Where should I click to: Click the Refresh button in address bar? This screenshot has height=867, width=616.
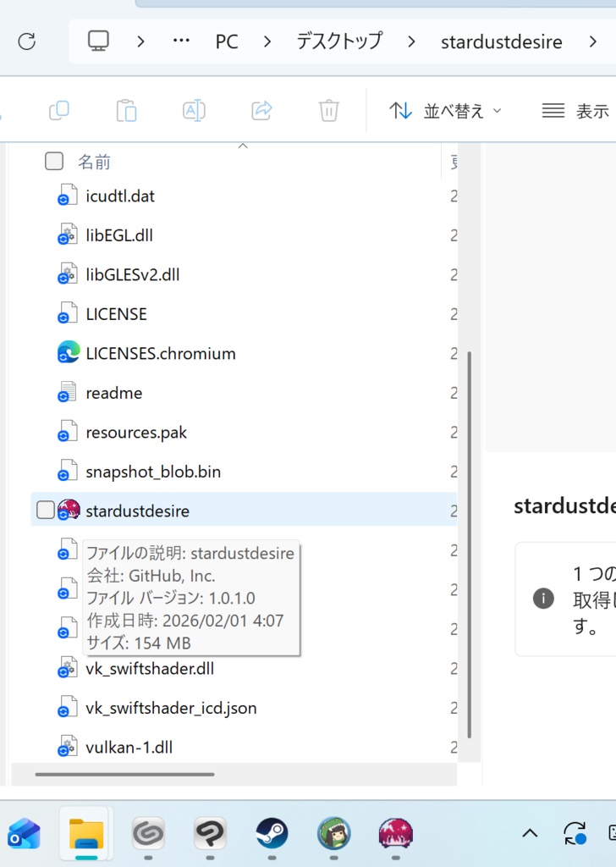pyautogui.click(x=26, y=41)
